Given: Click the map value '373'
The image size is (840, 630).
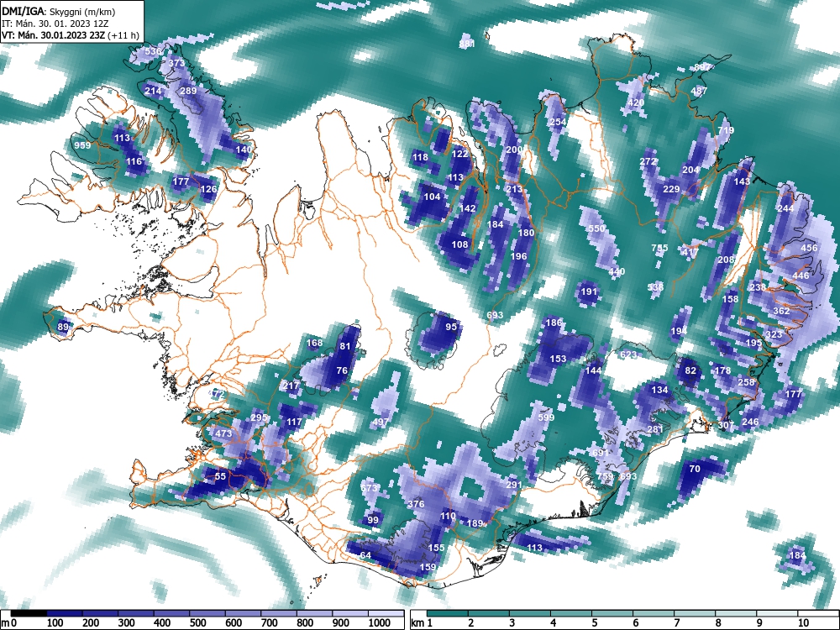Looking at the screenshot, I should tap(176, 63).
